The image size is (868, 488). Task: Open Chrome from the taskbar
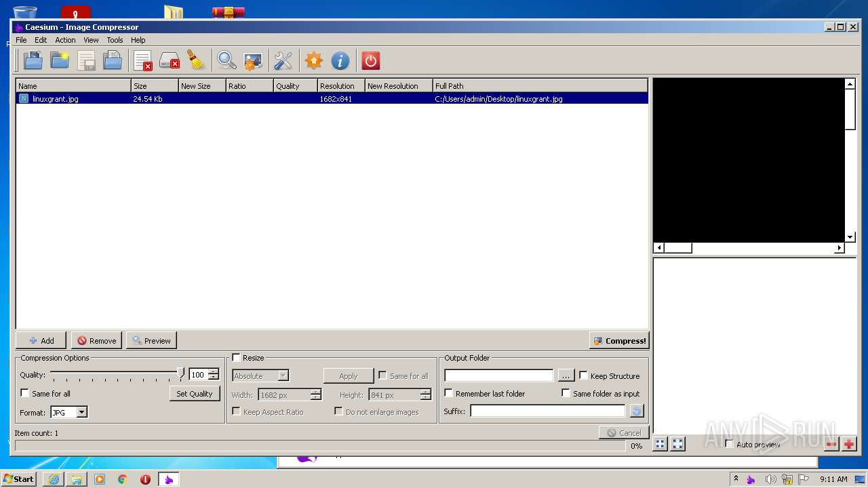(x=123, y=479)
